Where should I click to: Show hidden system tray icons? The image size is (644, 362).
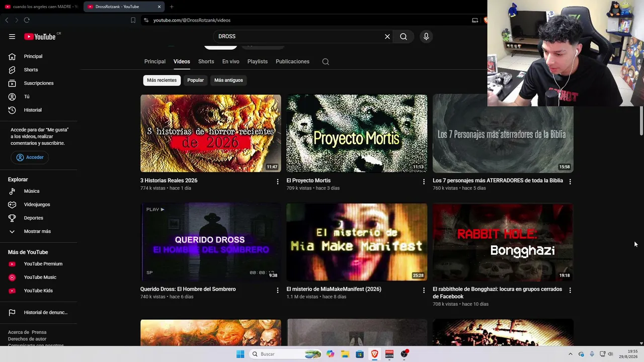[570, 354]
